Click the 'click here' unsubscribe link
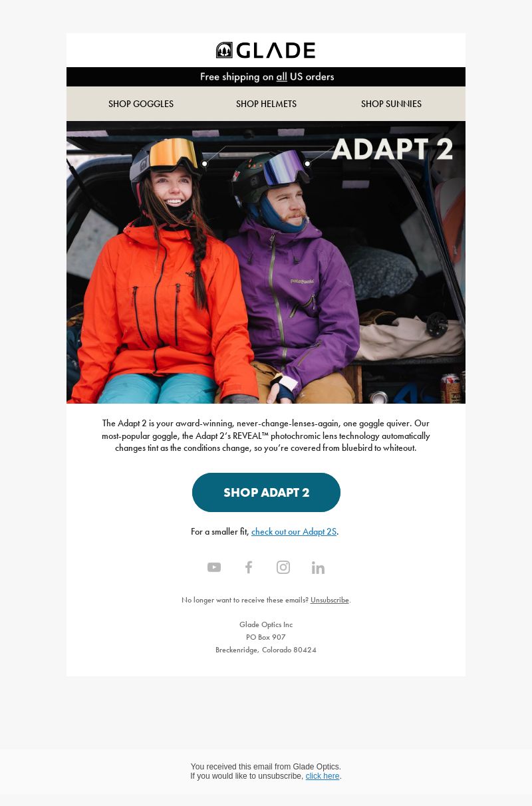This screenshot has width=532, height=806. (x=323, y=776)
